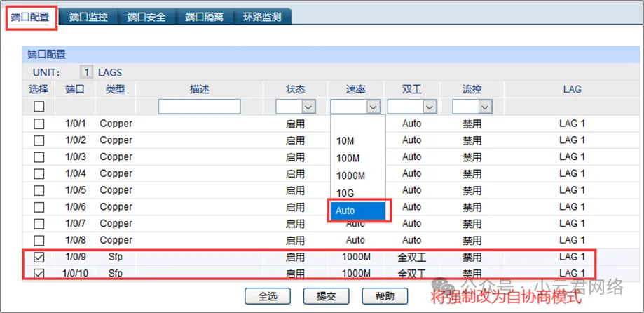The width and height of the screenshot is (644, 313).
Task: Toggle the select-all checkbox in header row
Action: coord(39,107)
